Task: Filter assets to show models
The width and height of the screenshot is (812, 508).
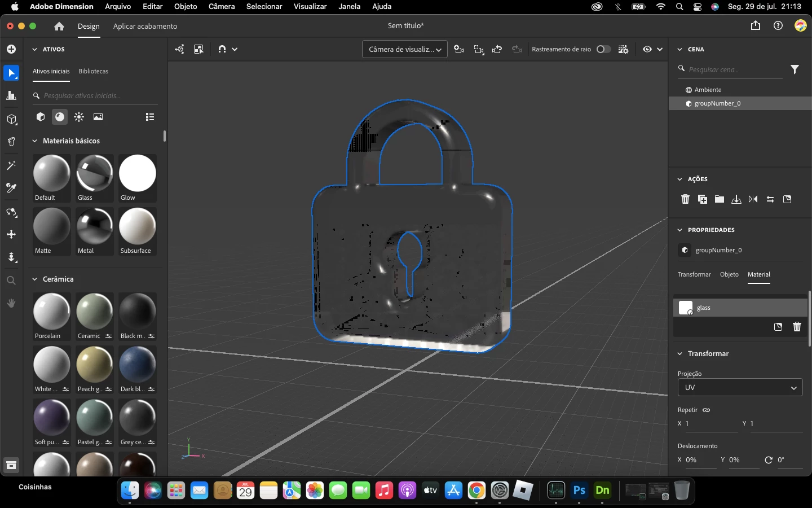Action: point(41,117)
